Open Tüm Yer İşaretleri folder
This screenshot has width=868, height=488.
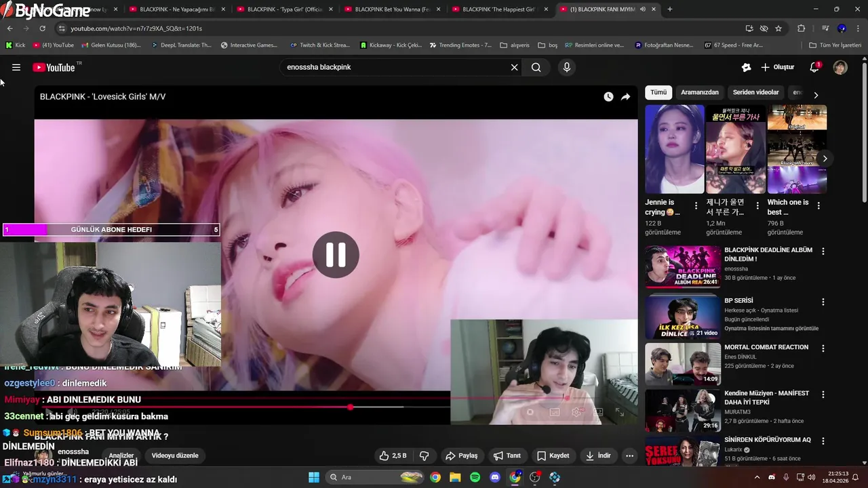tap(835, 45)
